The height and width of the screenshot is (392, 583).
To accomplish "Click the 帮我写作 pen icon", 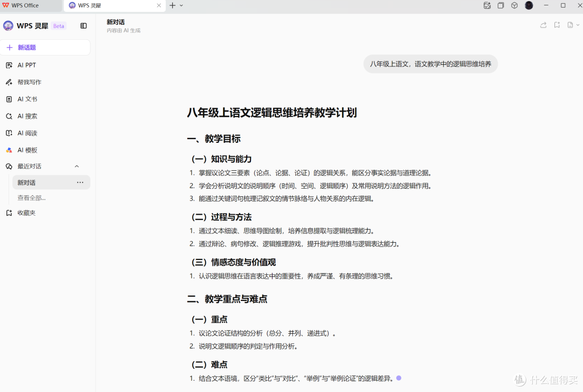I will [x=9, y=82].
